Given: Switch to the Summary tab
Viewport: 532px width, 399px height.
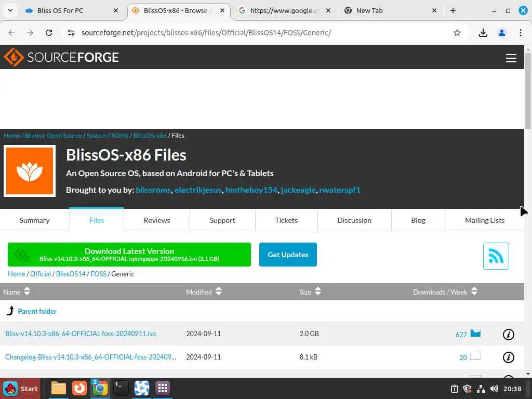Looking at the screenshot, I should point(35,220).
